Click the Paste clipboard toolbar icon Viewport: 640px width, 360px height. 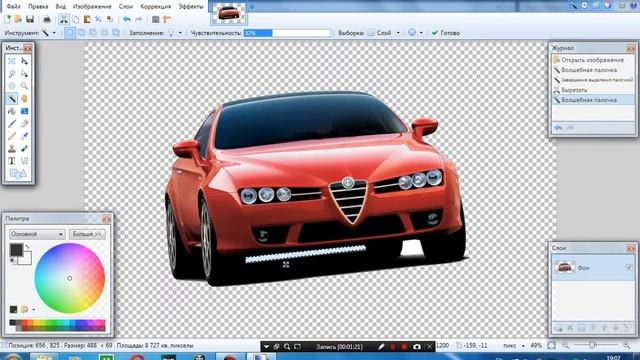pyautogui.click(x=87, y=19)
